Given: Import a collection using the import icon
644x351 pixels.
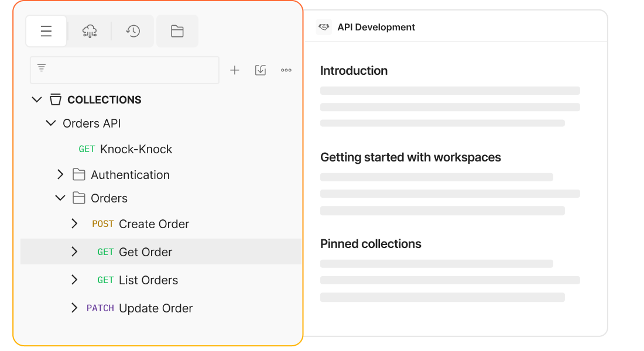Looking at the screenshot, I should [261, 70].
